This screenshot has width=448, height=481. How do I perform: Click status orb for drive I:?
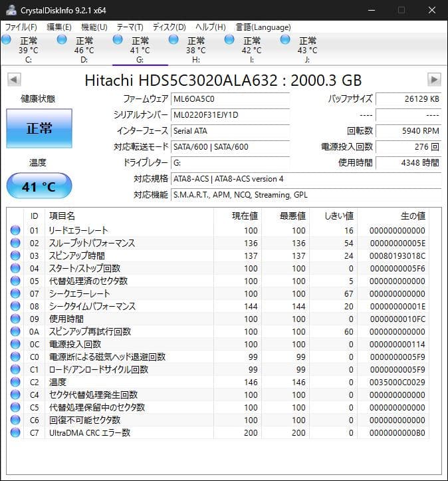click(229, 39)
